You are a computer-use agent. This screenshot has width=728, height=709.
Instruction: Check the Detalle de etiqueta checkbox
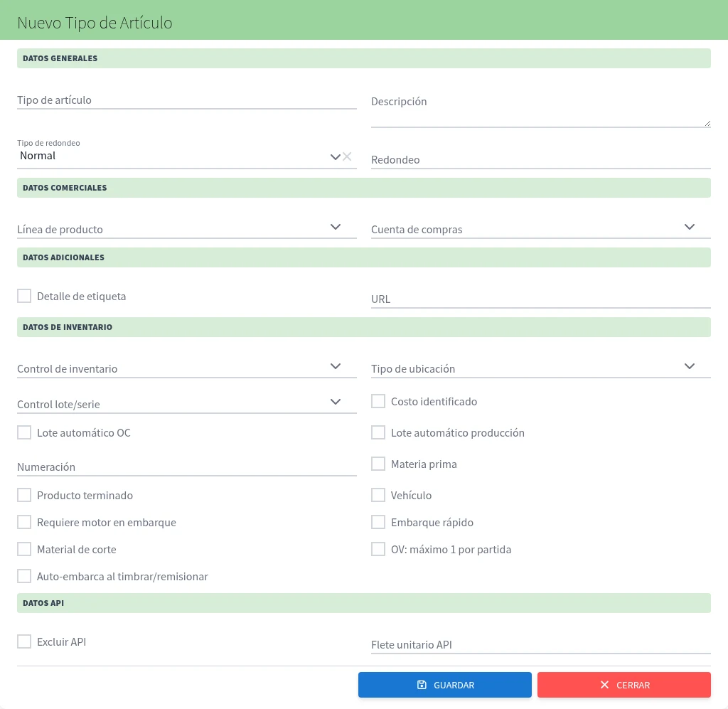(x=24, y=296)
